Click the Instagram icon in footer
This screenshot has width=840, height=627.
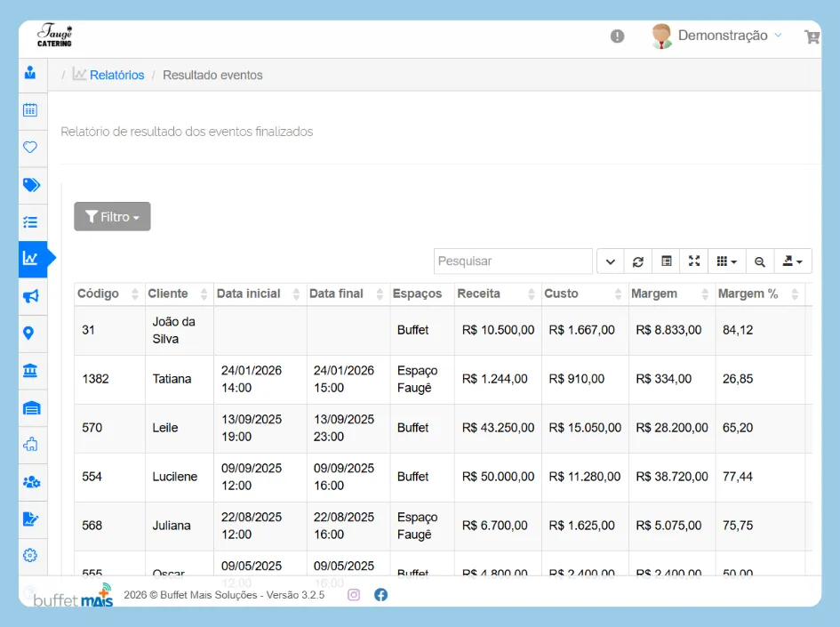pyautogui.click(x=354, y=595)
